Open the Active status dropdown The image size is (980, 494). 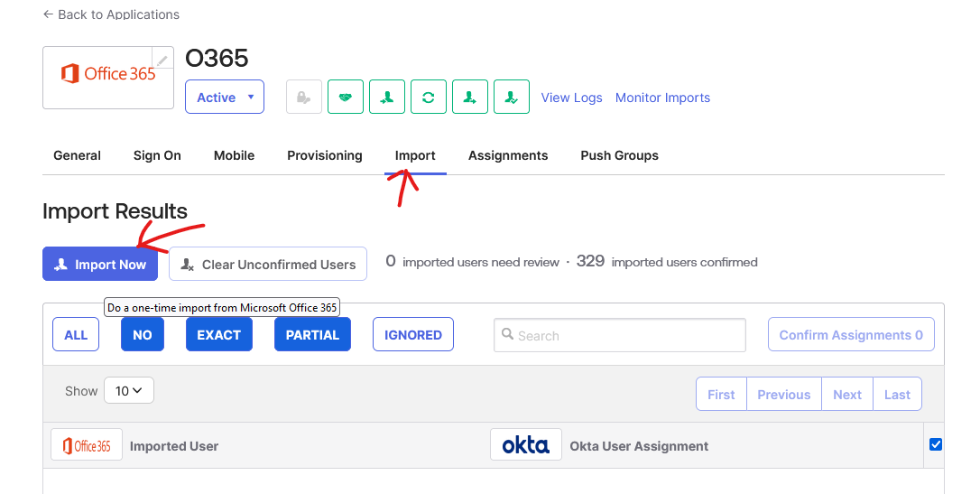click(225, 97)
